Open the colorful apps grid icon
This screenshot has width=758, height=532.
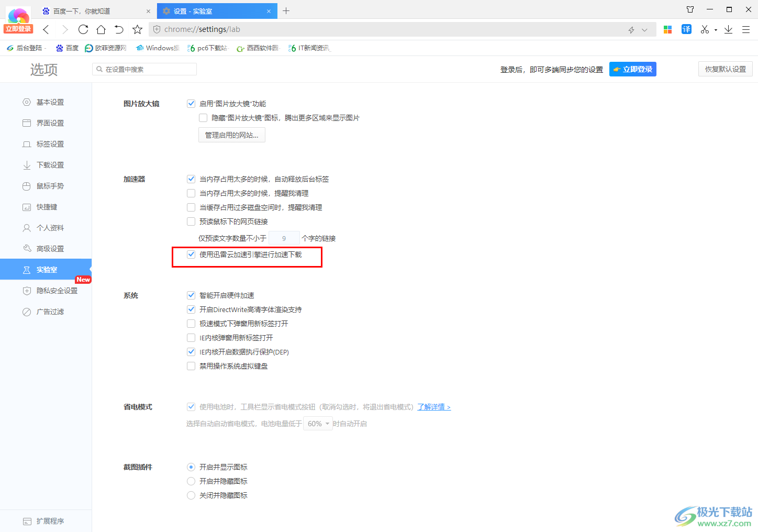tap(667, 29)
